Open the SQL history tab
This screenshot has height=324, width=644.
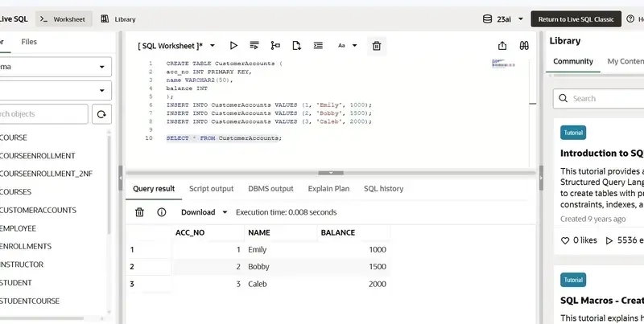tap(383, 188)
